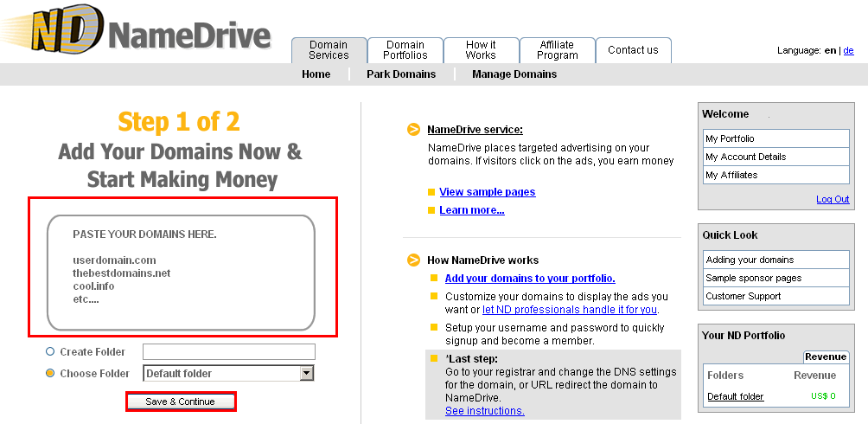Open the Default folder link in portfolio table
This screenshot has width=868, height=424.
coord(736,396)
